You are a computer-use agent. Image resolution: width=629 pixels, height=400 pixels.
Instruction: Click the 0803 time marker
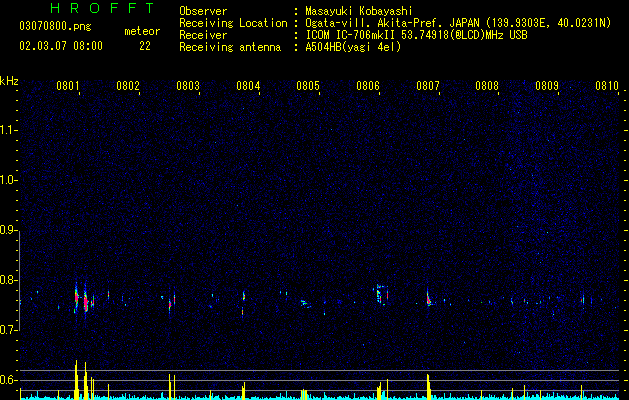188,86
